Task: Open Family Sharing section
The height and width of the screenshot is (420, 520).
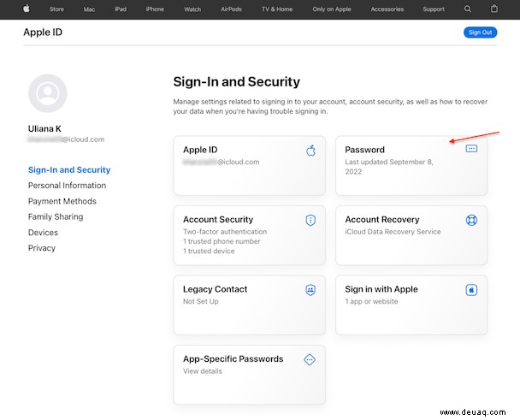Action: click(x=56, y=217)
